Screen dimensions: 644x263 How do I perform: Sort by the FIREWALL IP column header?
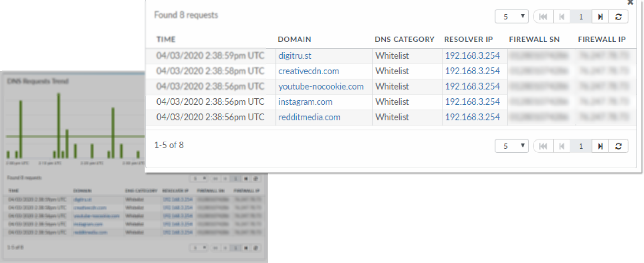(602, 39)
